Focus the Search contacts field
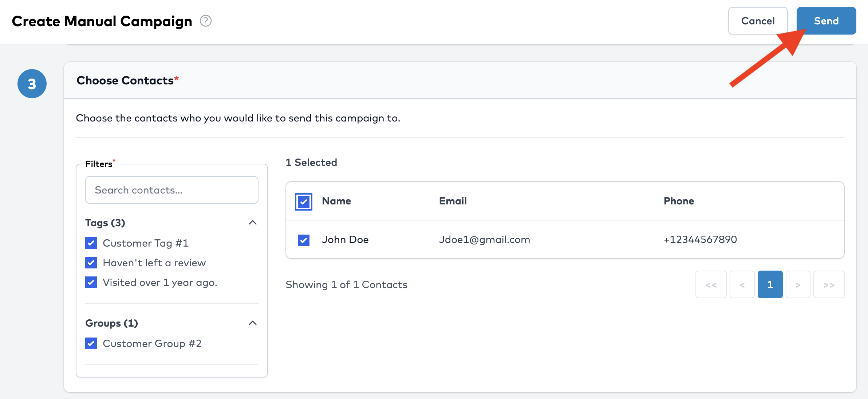This screenshot has width=868, height=399. pos(171,190)
